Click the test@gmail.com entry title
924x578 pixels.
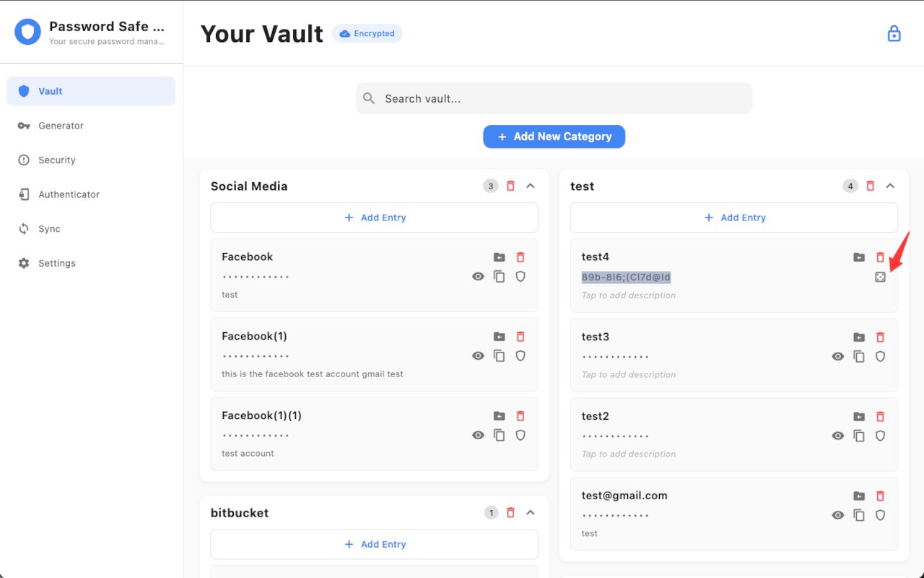(x=624, y=496)
